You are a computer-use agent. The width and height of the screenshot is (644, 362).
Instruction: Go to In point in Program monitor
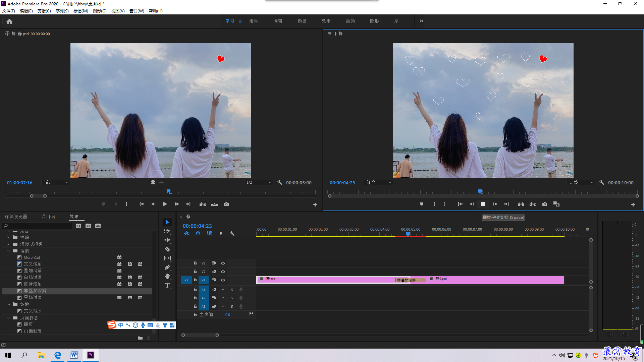(x=460, y=204)
